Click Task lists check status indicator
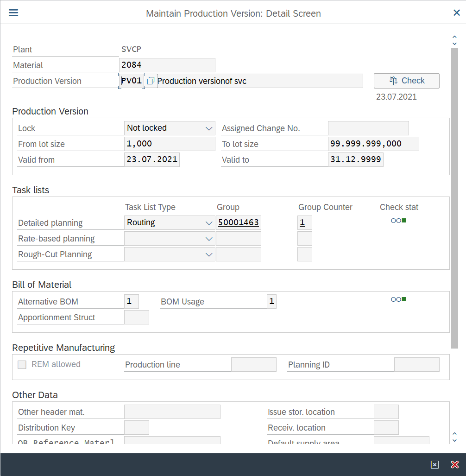Image resolution: width=466 pixels, height=476 pixels. [x=398, y=221]
